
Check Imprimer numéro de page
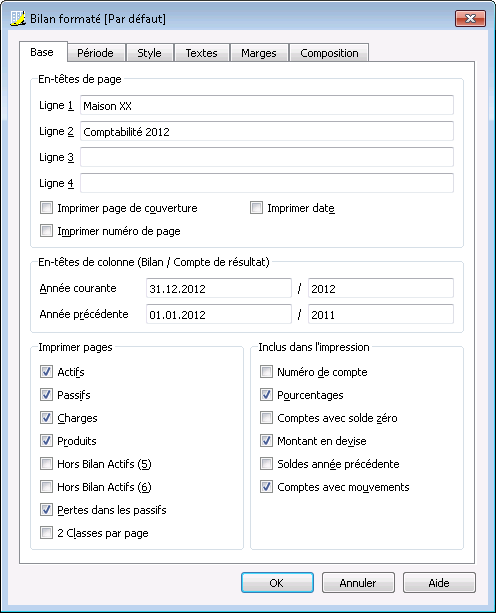[x=47, y=231]
